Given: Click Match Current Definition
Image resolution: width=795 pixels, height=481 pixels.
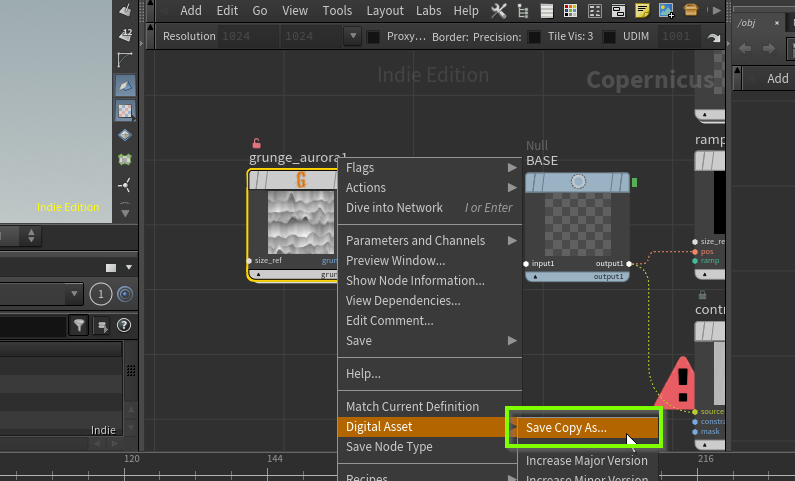Looking at the screenshot, I should [x=412, y=406].
